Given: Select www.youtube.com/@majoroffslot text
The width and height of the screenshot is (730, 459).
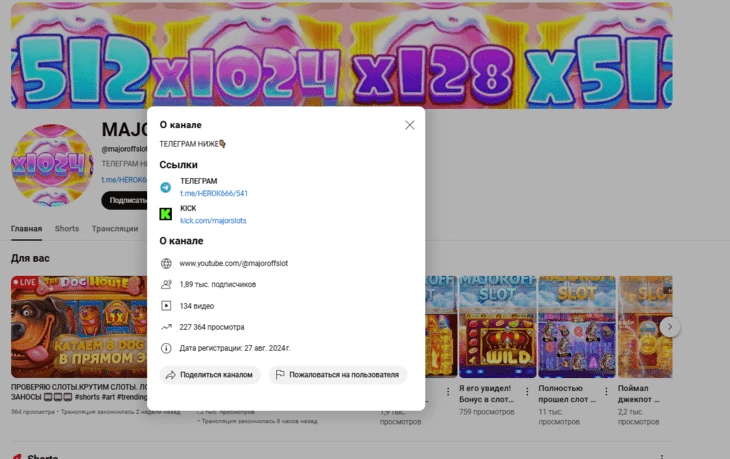Looking at the screenshot, I should coord(234,263).
